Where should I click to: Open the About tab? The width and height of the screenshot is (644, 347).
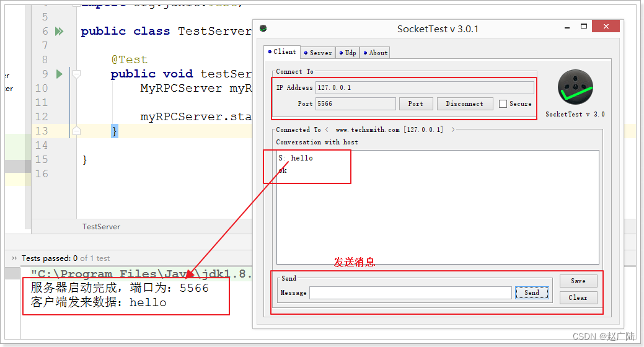click(376, 53)
